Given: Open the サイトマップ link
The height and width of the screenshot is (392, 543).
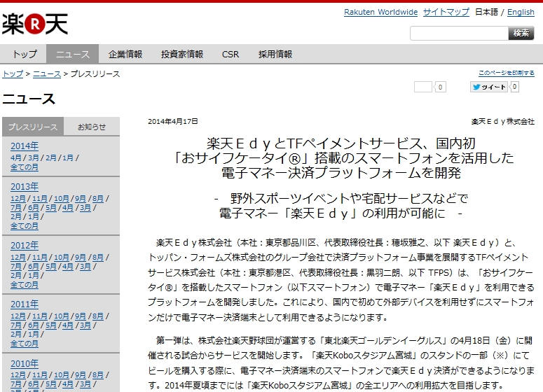Looking at the screenshot, I should pyautogui.click(x=446, y=13).
